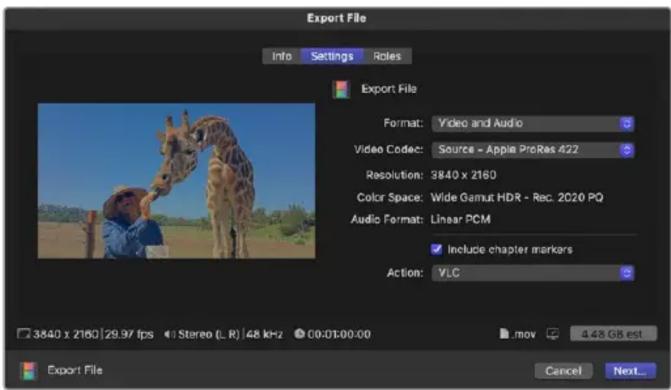The width and height of the screenshot is (671, 390).
Task: Click the 29.97 fps status text
Action: click(129, 334)
